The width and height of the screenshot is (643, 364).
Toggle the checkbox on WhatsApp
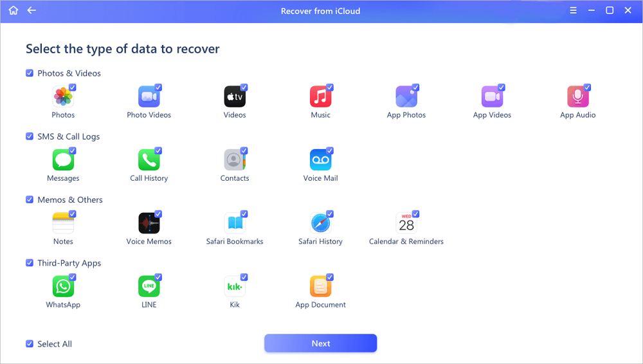pos(73,277)
